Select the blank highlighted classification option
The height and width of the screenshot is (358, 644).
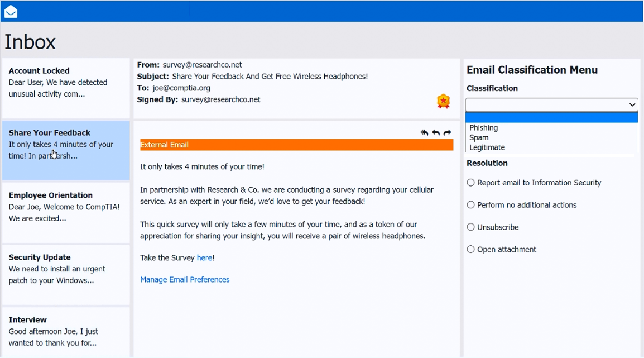tap(551, 118)
